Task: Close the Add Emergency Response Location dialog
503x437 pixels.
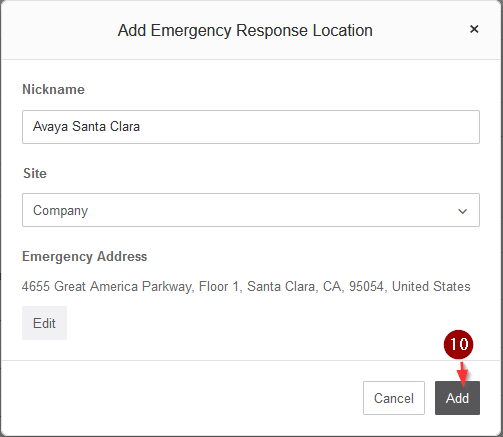Action: (x=474, y=29)
